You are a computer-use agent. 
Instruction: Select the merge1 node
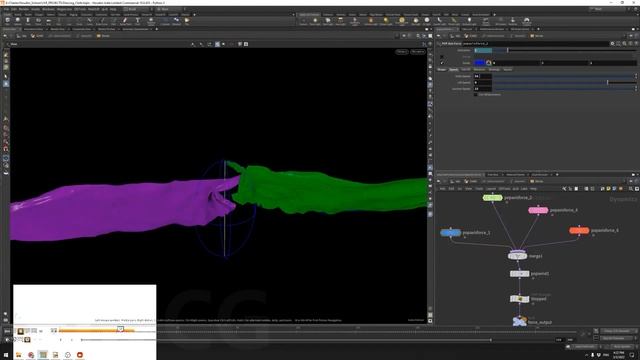(518, 256)
